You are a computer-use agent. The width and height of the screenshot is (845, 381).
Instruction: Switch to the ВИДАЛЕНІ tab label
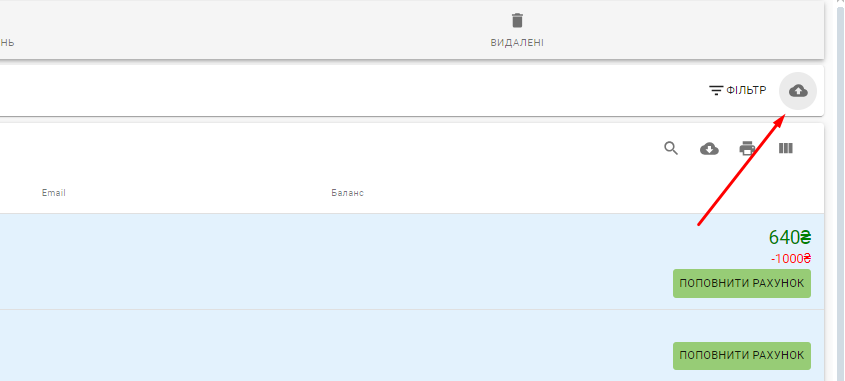click(517, 43)
